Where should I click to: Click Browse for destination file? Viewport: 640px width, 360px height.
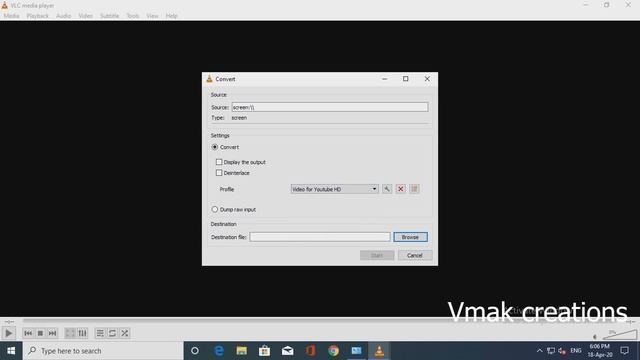pyautogui.click(x=410, y=237)
